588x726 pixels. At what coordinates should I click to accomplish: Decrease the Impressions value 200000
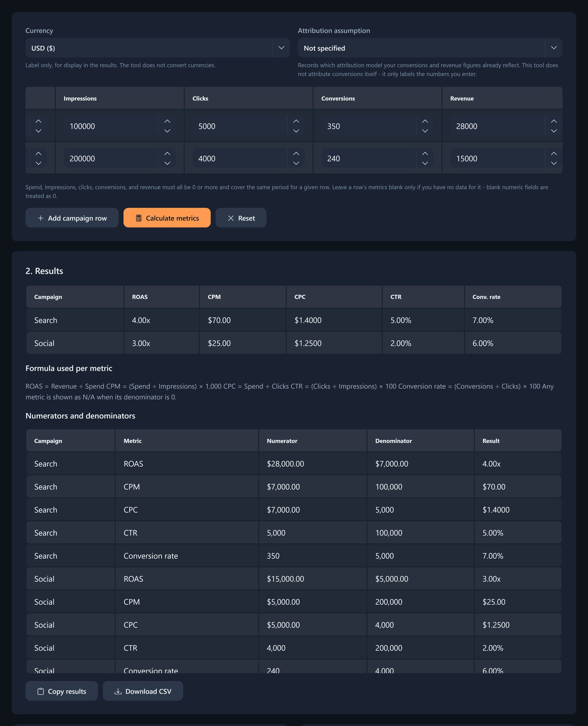click(167, 163)
